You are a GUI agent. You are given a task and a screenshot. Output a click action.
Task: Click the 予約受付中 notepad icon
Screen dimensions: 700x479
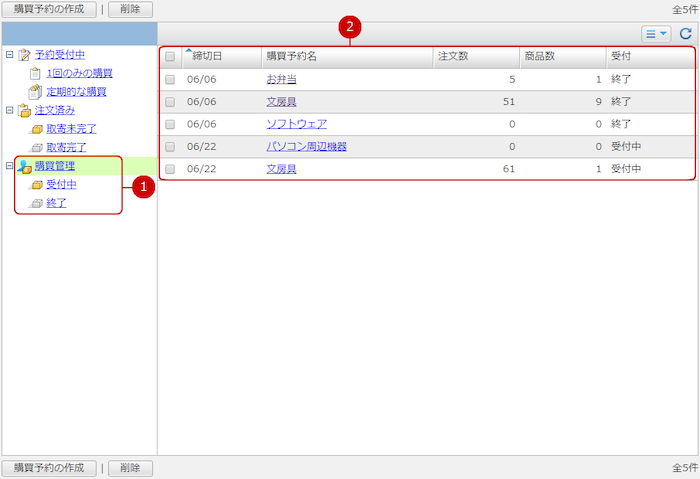pos(24,55)
